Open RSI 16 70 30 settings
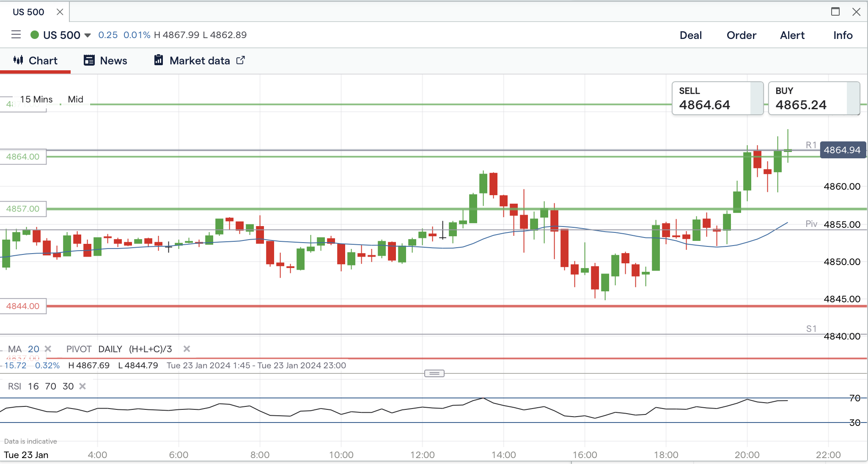 point(41,387)
